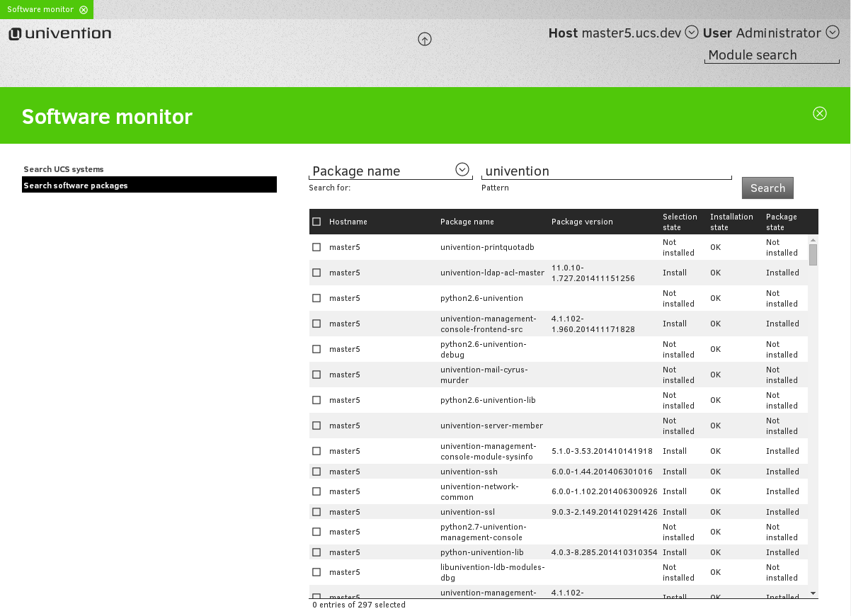Toggle the select-all checkbox in table header
Image resolution: width=851 pixels, height=616 pixels.
tap(316, 222)
